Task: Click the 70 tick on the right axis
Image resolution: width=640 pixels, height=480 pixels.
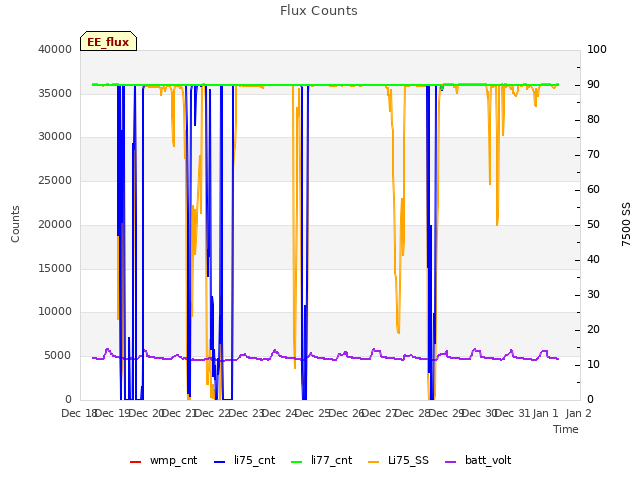Action: coord(593,155)
